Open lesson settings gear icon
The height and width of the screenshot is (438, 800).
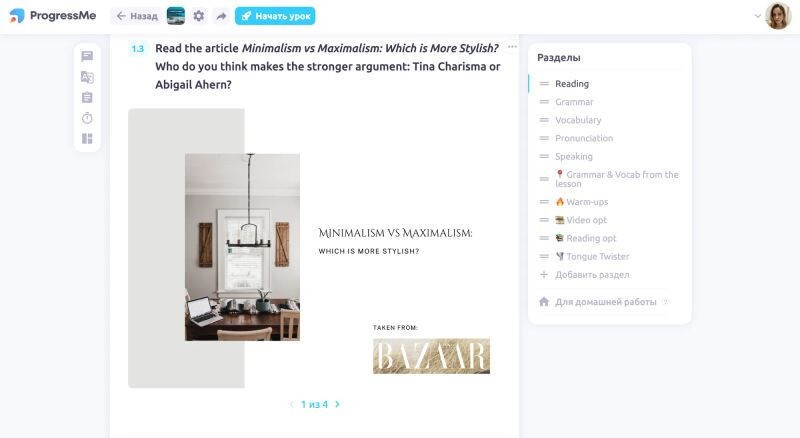(198, 16)
